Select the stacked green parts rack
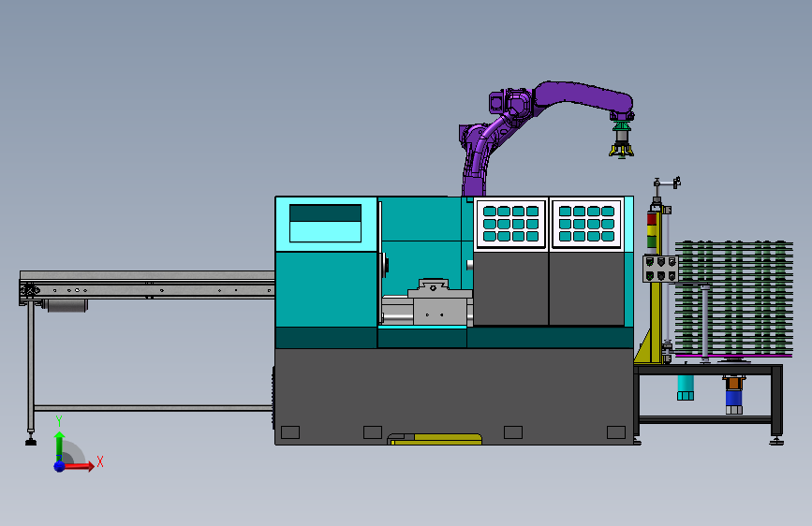Viewport: 812px width, 526px height. tap(734, 299)
